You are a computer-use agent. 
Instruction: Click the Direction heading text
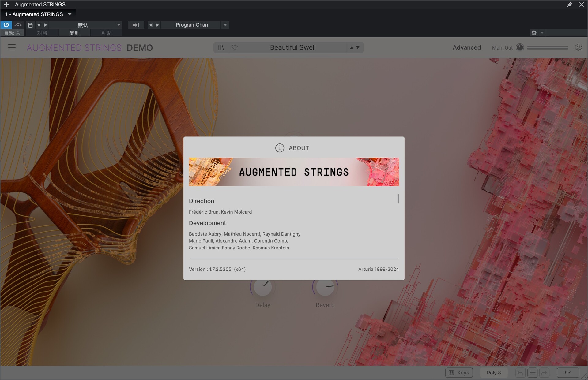point(202,201)
